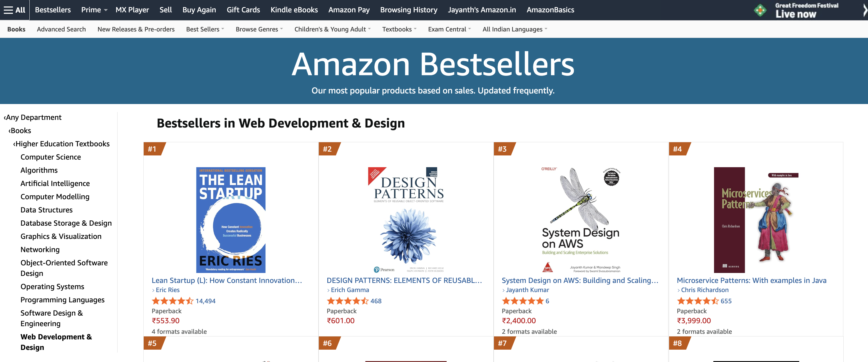
Task: Open AmazonBasics in the nav bar
Action: 550,10
